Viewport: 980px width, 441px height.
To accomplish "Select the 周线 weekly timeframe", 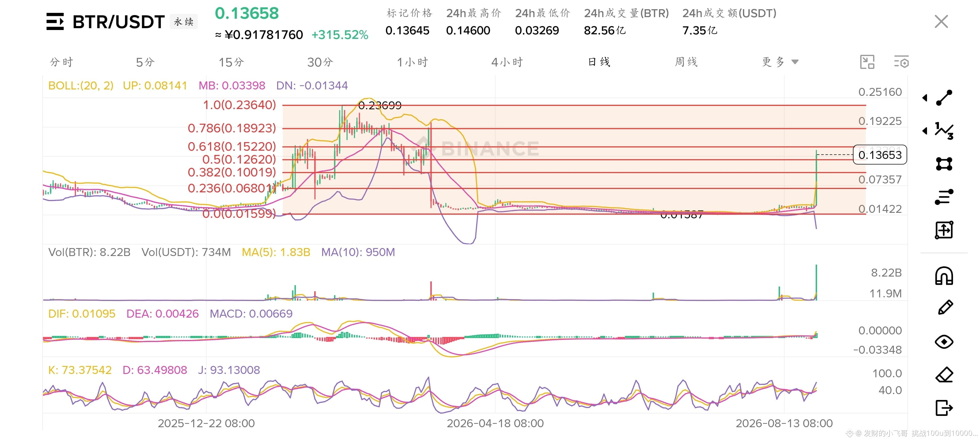I will [686, 62].
